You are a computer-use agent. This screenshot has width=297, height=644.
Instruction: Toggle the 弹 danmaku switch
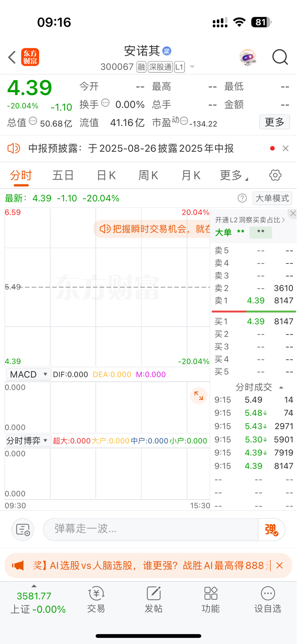point(272,530)
